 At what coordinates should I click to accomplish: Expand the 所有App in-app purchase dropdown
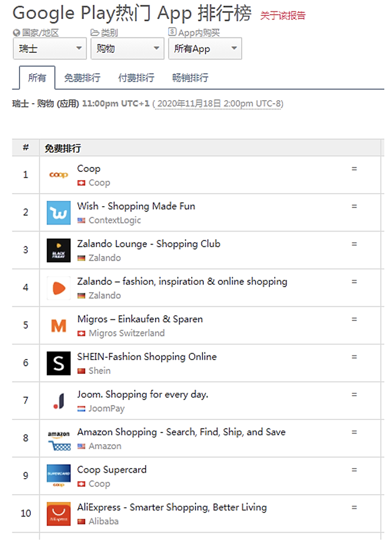(205, 49)
